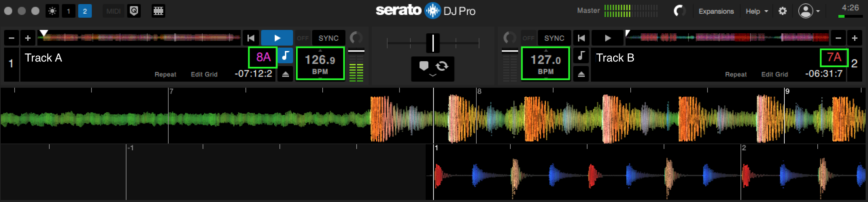Screen dimensions: 868x202
Task: Click beat marker 9 on Track A waveform
Action: [x=787, y=91]
